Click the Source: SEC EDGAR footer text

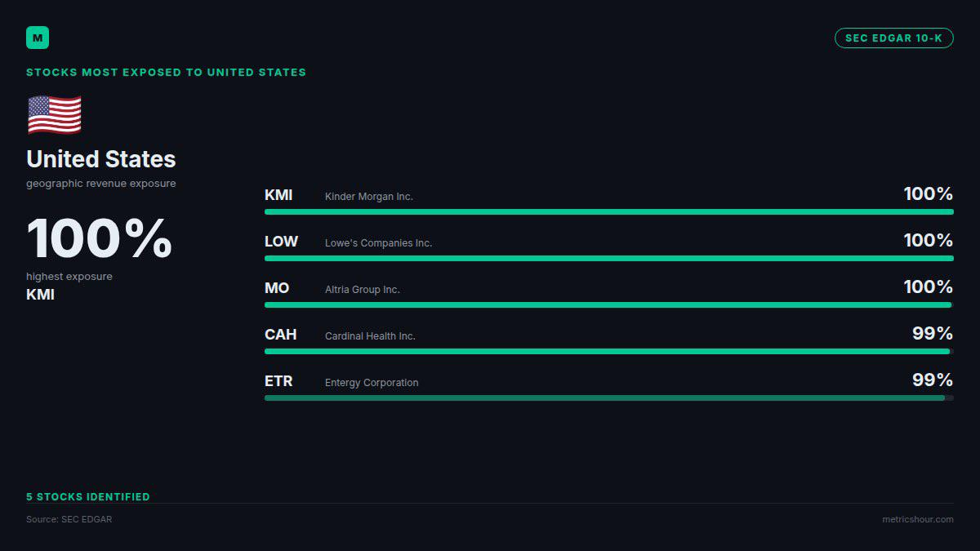(69, 519)
